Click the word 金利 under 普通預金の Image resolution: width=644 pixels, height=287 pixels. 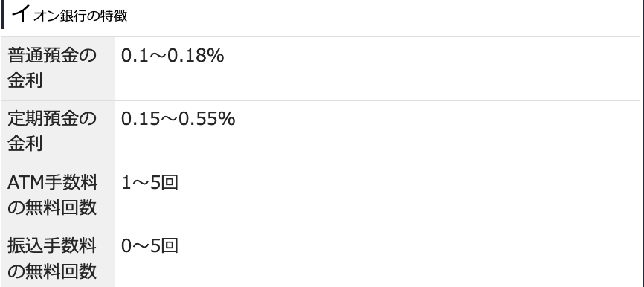point(25,81)
